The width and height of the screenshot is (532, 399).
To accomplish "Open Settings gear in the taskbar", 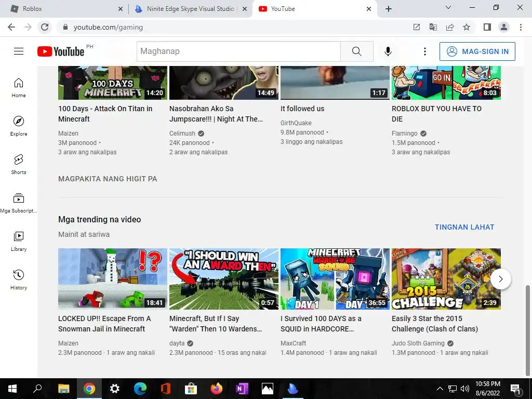I will (115, 389).
